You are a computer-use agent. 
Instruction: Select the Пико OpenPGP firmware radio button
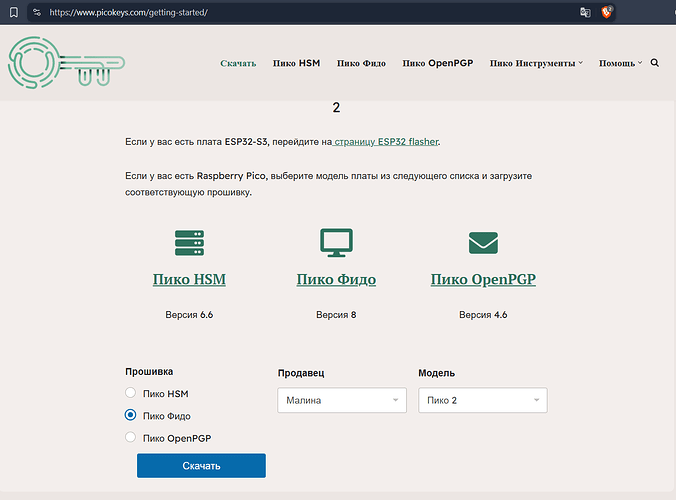tap(130, 437)
